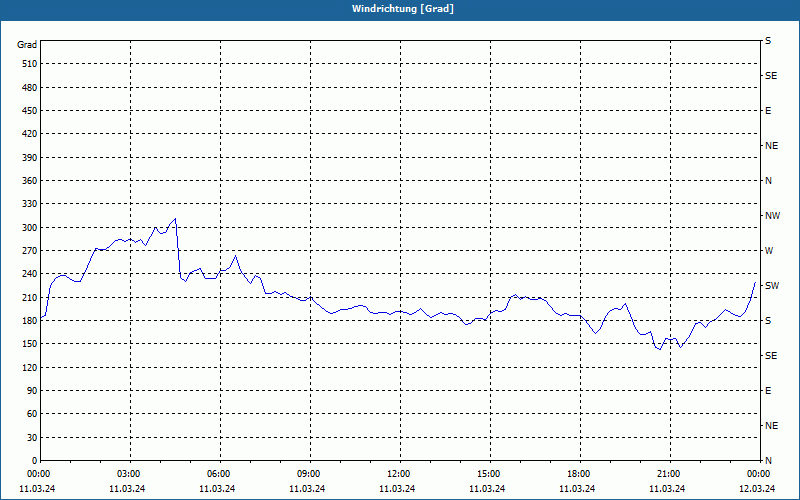The height and width of the screenshot is (500, 800).
Task: Click the 120 y-axis label
Action: 30,368
